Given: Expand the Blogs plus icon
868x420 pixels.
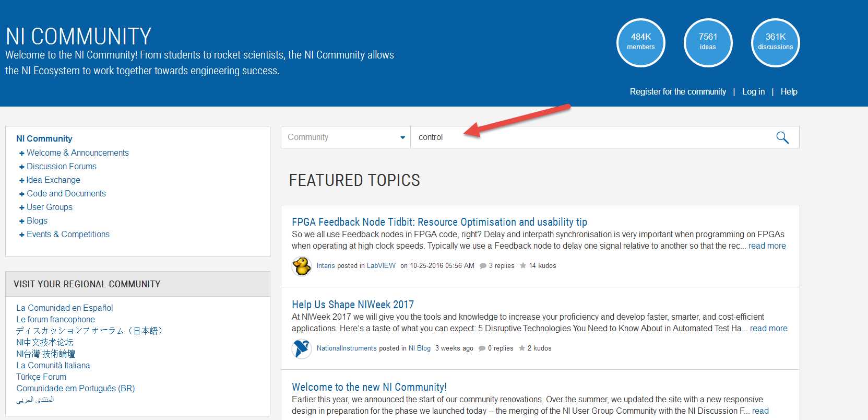Looking at the screenshot, I should point(21,221).
